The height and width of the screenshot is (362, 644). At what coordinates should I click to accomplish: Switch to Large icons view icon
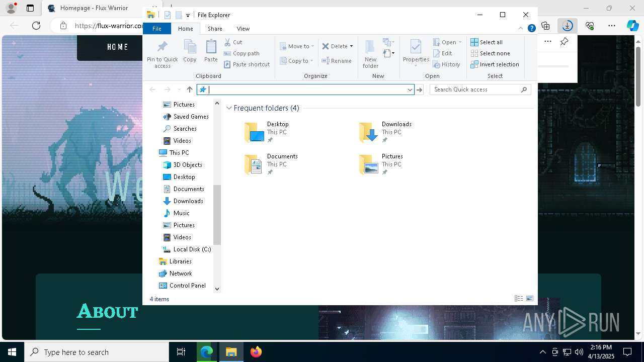530,299
